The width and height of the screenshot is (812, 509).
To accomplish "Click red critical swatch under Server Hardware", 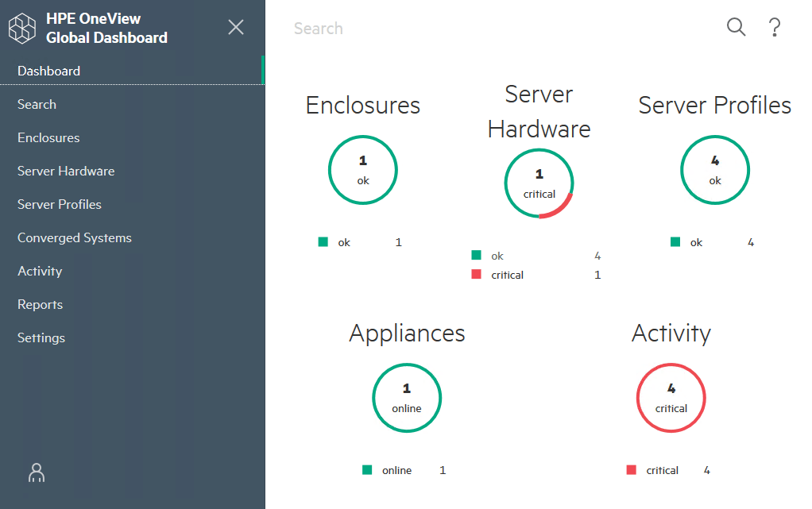I will (x=477, y=275).
